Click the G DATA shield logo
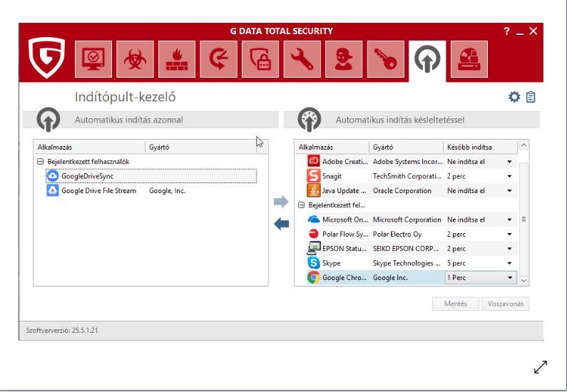The width and height of the screenshot is (567, 392). coord(46,57)
